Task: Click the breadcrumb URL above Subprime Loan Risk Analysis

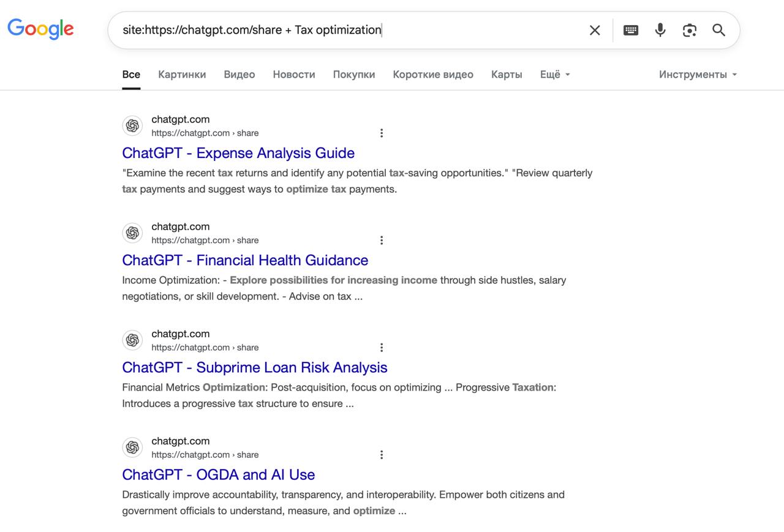Action: pos(205,347)
